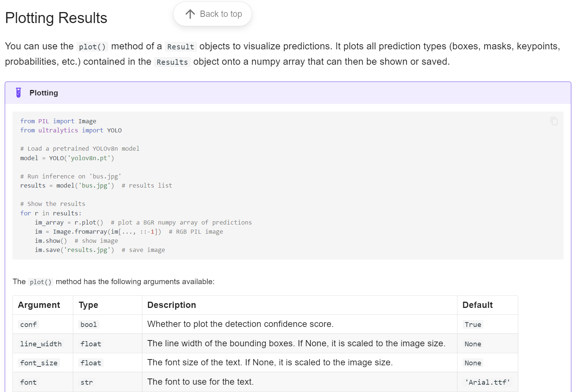
Task: Click the copy code icon on the code block
Action: coord(554,121)
